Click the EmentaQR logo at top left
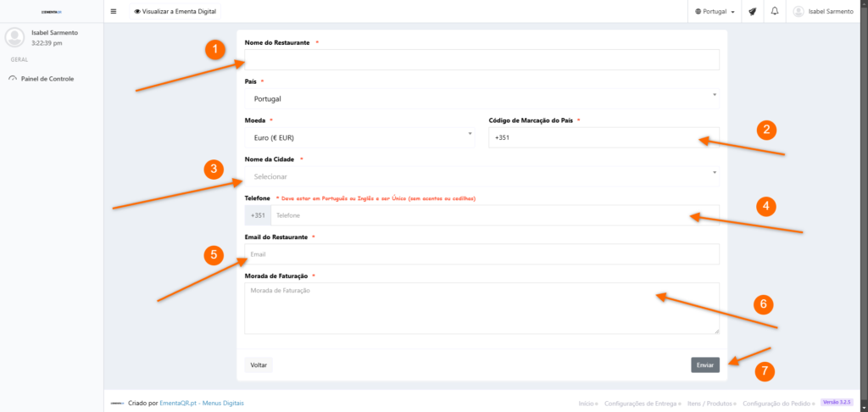Viewport: 868px width, 412px height. (x=51, y=12)
